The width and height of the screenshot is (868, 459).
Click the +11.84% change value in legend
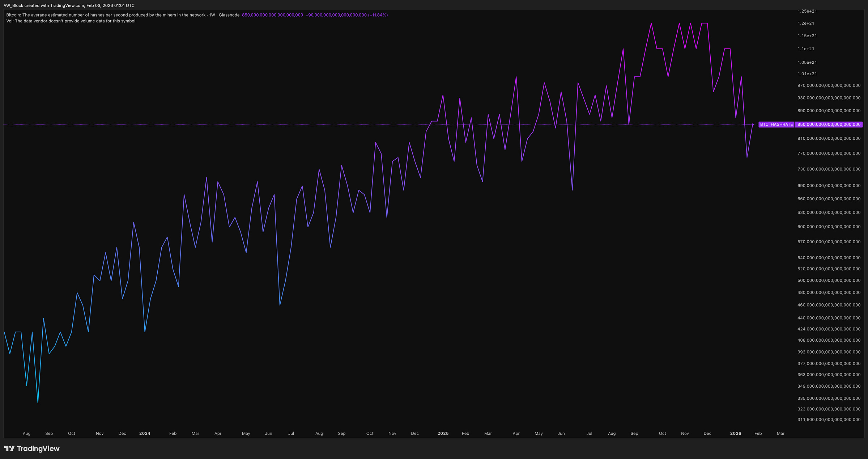click(378, 15)
